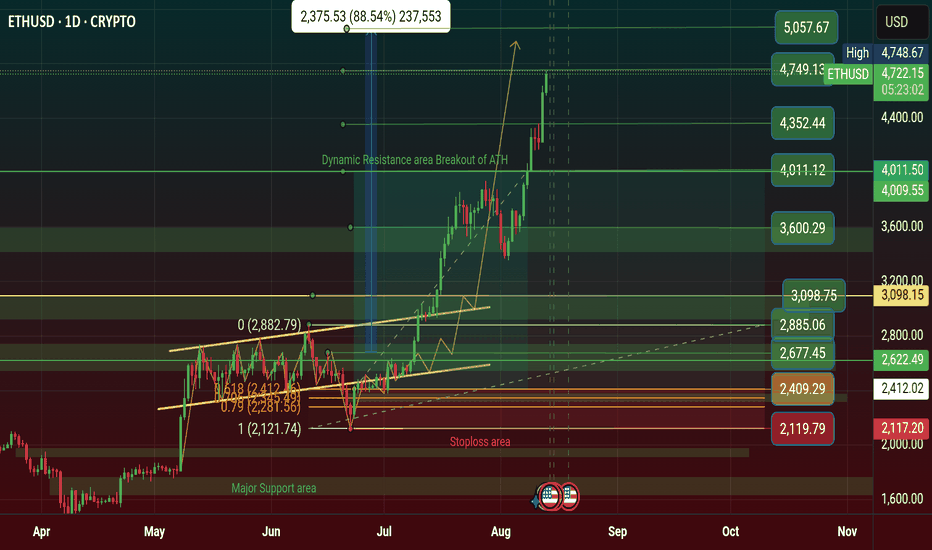Click the Jun label on the time axis
Image resolution: width=932 pixels, height=550 pixels.
[x=271, y=532]
